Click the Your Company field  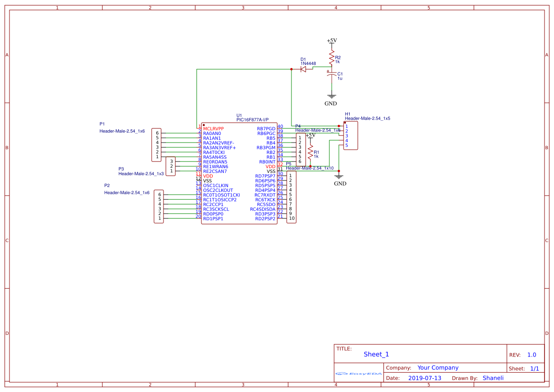pos(438,368)
